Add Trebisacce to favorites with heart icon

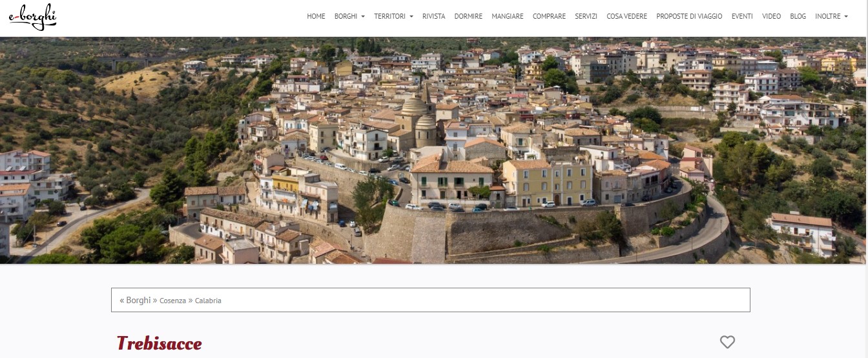pos(727,343)
